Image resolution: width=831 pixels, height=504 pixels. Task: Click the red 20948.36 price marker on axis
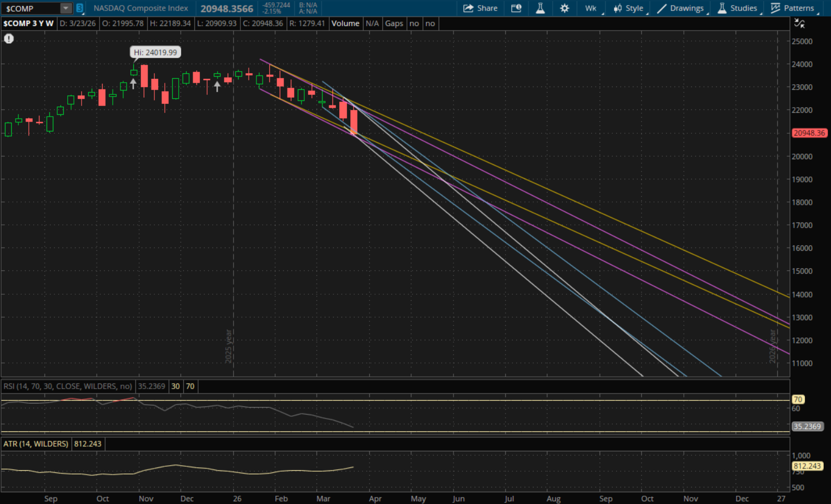(809, 133)
